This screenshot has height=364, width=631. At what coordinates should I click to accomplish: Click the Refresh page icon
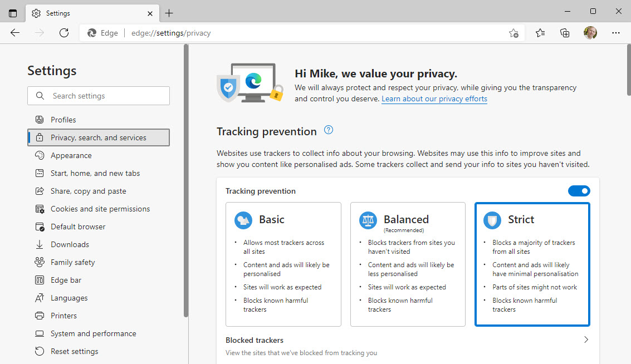click(x=64, y=33)
